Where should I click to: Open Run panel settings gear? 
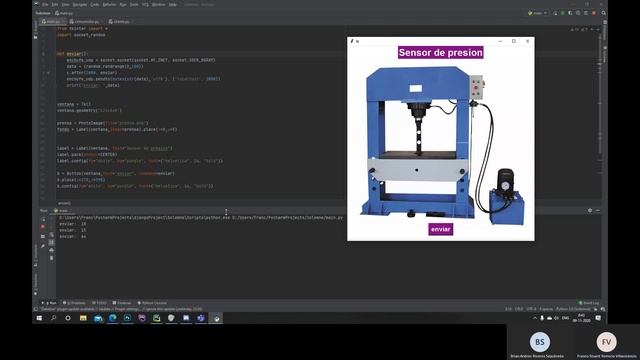tap(590, 211)
